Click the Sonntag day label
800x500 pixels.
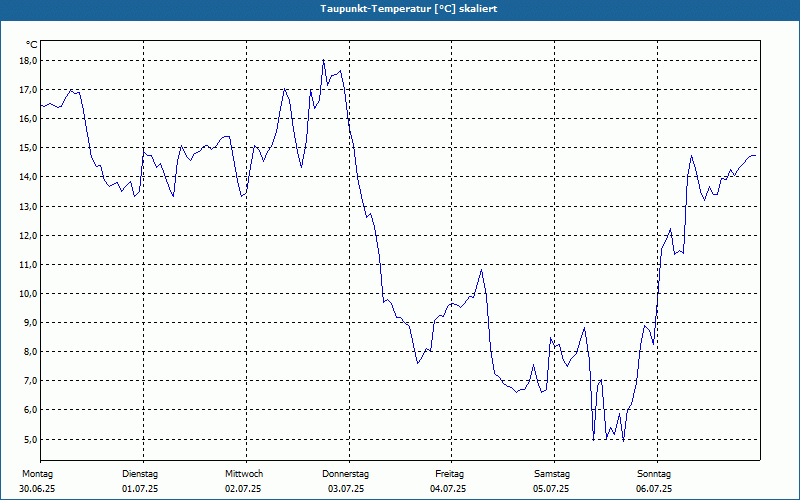pyautogui.click(x=654, y=474)
